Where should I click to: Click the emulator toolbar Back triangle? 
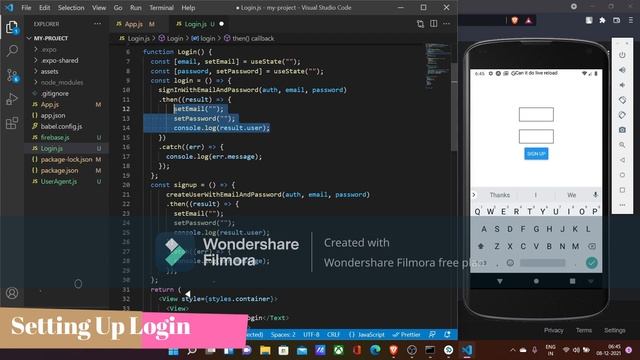(622, 160)
